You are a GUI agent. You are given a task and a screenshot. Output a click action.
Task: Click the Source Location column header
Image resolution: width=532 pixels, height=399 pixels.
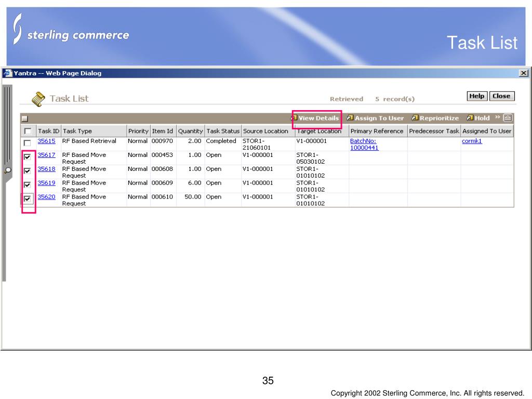[268, 131]
